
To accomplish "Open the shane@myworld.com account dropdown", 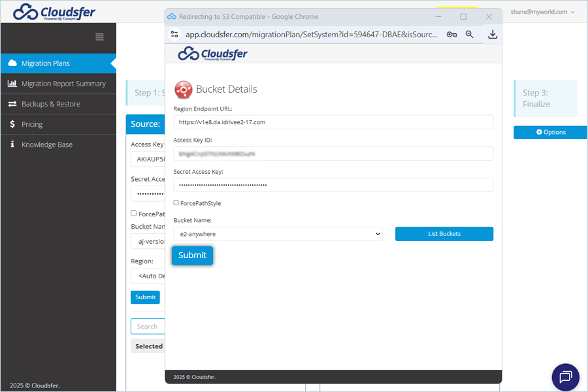I will click(542, 12).
